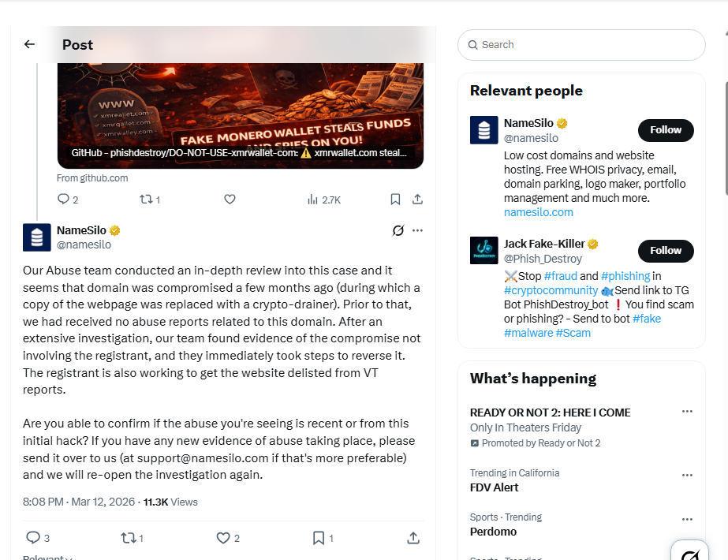Screen dimensions: 728x560
Task: Open more options for the FDV Alert trend
Action: point(687,475)
